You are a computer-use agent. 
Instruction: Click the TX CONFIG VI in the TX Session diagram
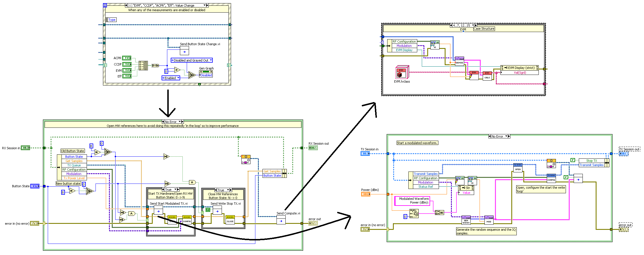[551, 178]
